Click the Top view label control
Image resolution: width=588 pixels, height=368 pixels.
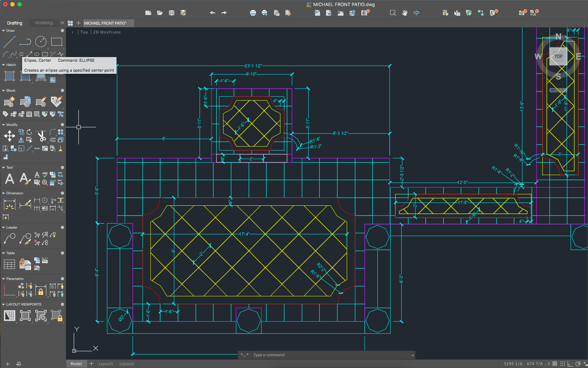(x=84, y=32)
